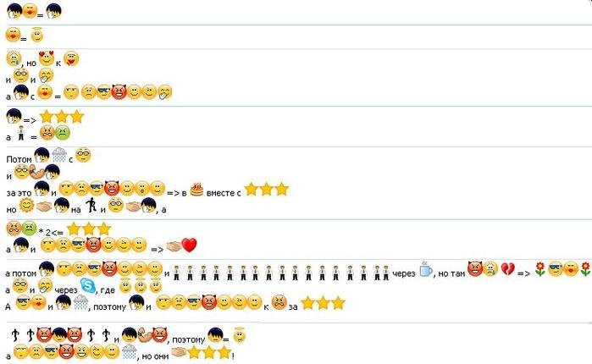The height and width of the screenshot is (364, 592).
Task: Click the heart-eyes emoticon after 'но'
Action: point(47,58)
